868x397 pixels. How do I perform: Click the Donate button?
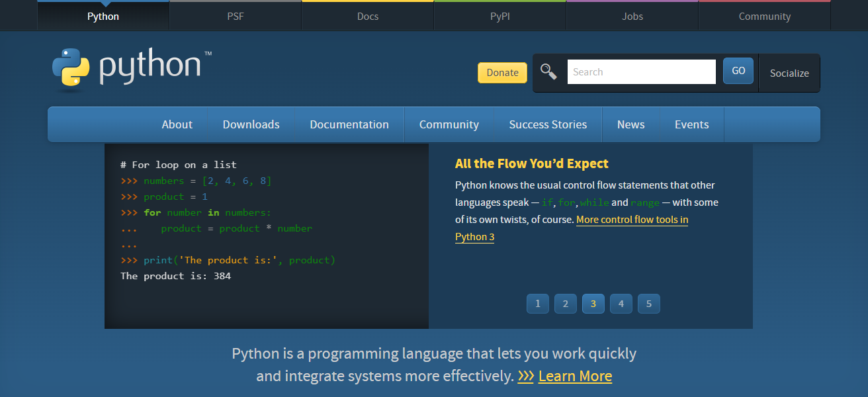tap(503, 73)
